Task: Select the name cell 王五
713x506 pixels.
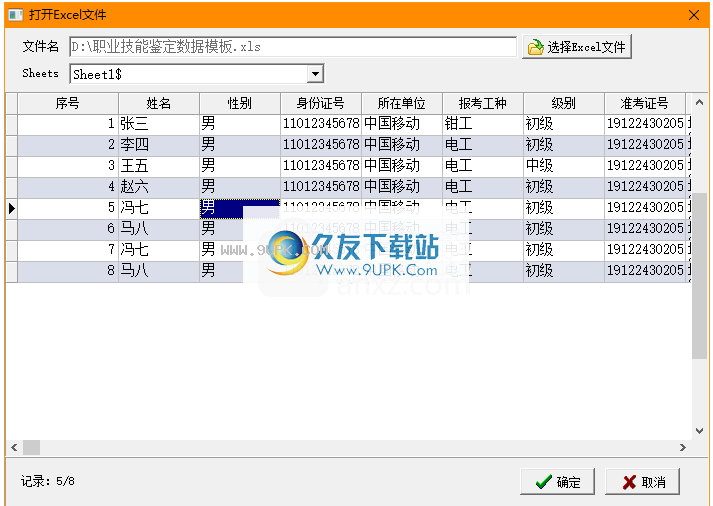Action: (x=159, y=166)
